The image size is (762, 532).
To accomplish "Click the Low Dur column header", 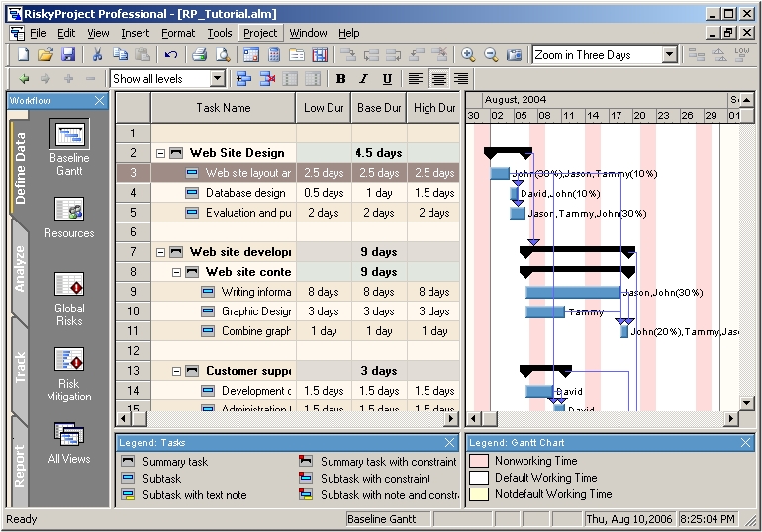I will pos(324,108).
